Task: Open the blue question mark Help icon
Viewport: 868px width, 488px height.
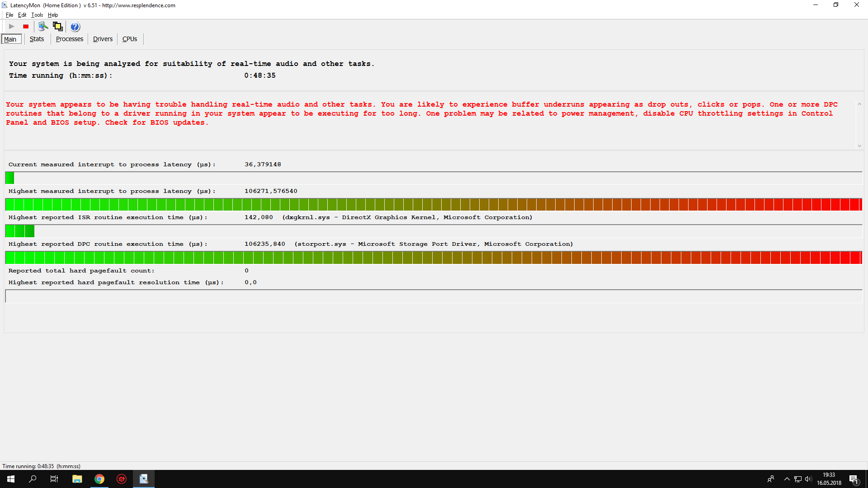Action: 75,27
